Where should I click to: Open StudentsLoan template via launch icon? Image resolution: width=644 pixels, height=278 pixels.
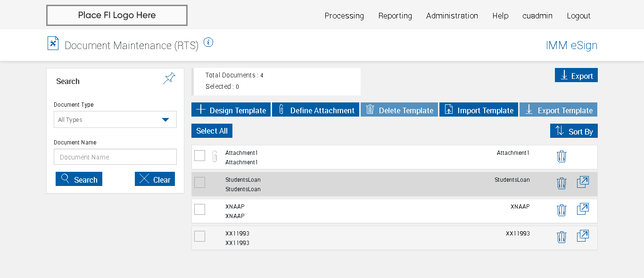point(583,182)
